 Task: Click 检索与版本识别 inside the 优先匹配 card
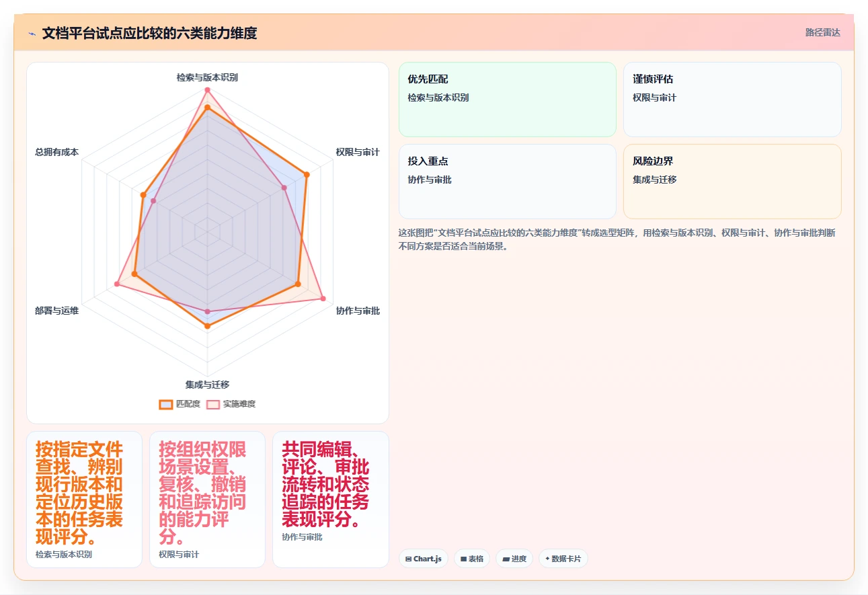click(x=438, y=97)
